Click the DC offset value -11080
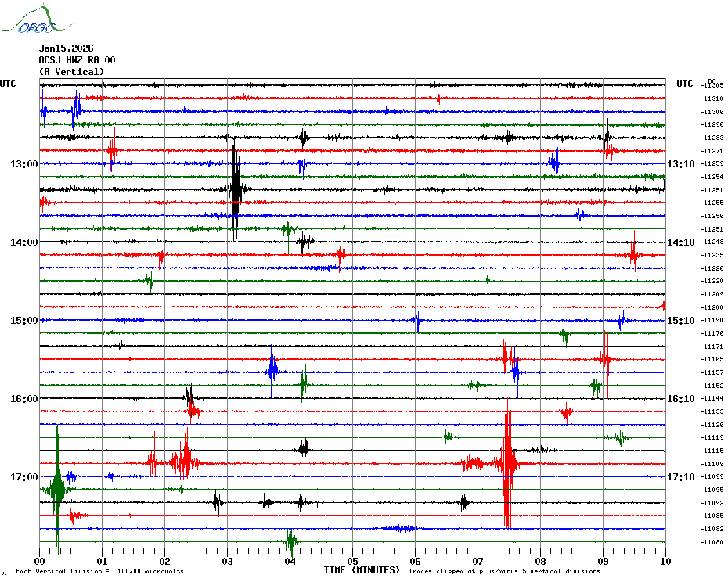This screenshot has width=728, height=582. click(x=712, y=542)
